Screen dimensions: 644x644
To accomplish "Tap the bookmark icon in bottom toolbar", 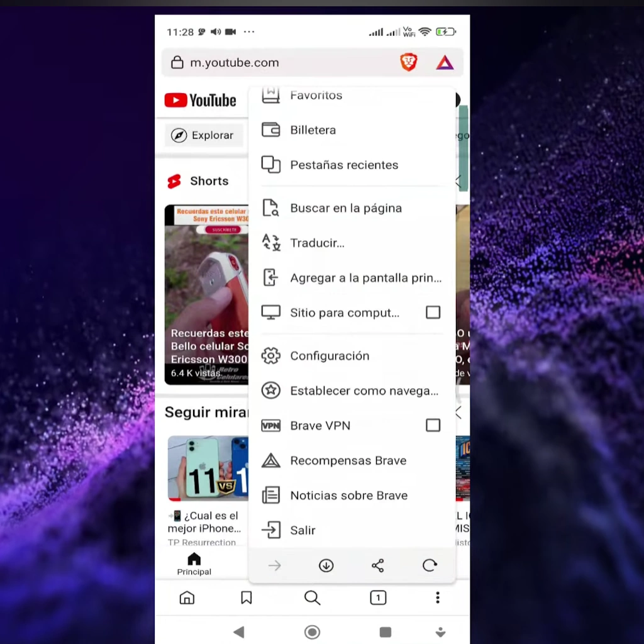I will click(247, 597).
